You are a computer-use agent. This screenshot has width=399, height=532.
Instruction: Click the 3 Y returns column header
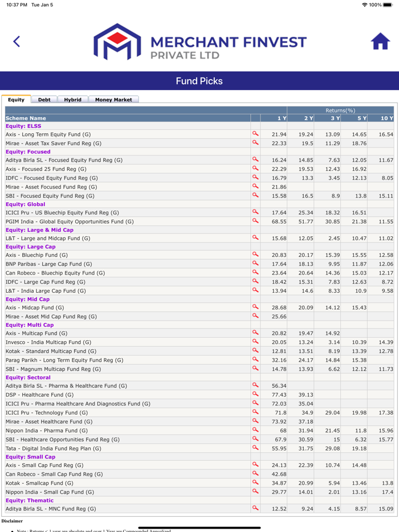pos(327,118)
